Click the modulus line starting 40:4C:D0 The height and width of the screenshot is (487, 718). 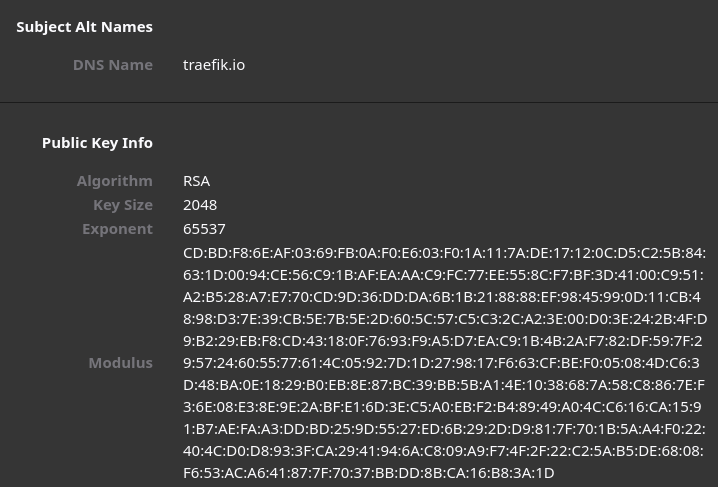[443, 451]
